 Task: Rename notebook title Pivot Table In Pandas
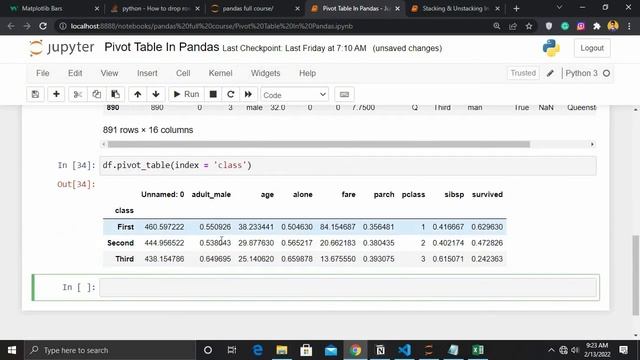click(162, 47)
